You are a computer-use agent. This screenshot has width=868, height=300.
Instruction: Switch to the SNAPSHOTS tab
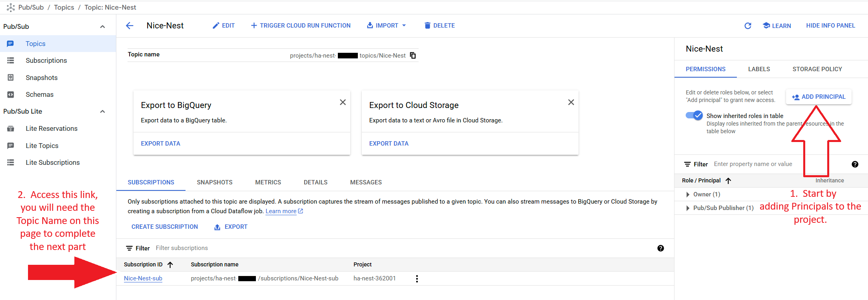pyautogui.click(x=215, y=182)
